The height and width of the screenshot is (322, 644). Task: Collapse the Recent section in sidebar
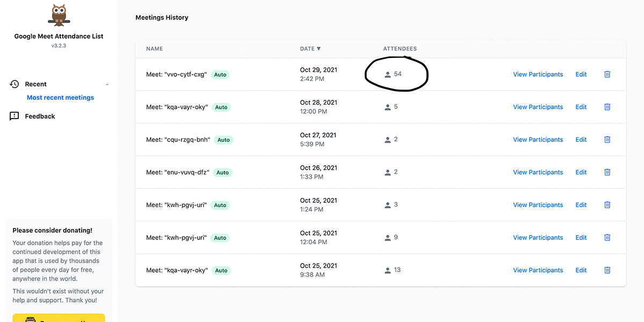click(x=107, y=84)
